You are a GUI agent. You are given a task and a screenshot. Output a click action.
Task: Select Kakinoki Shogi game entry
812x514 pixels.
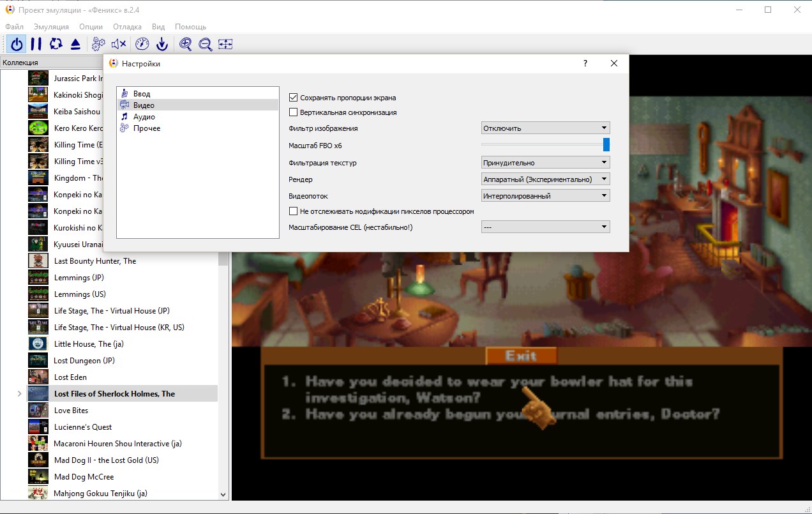[78, 94]
